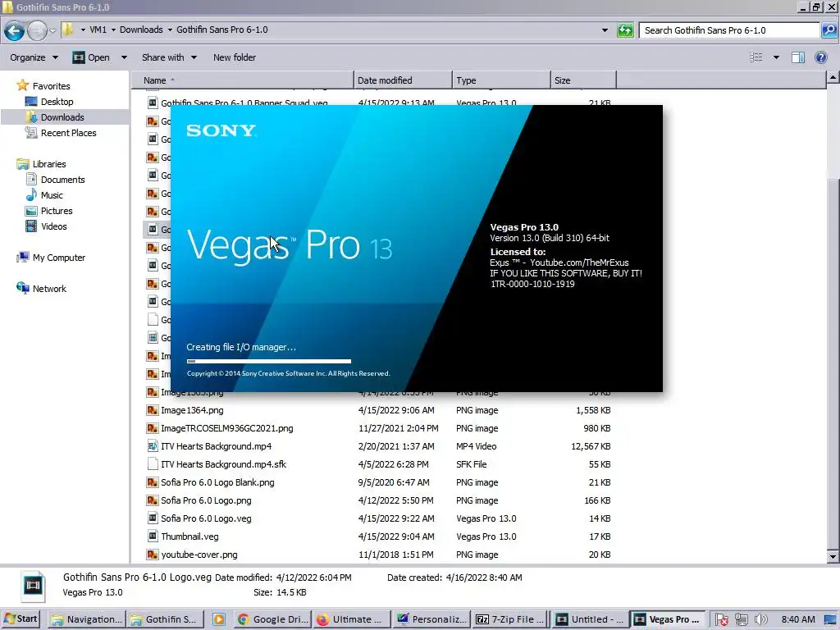Viewport: 840px width, 630px height.
Task: Go back with the Explorer back arrow
Action: tap(15, 30)
